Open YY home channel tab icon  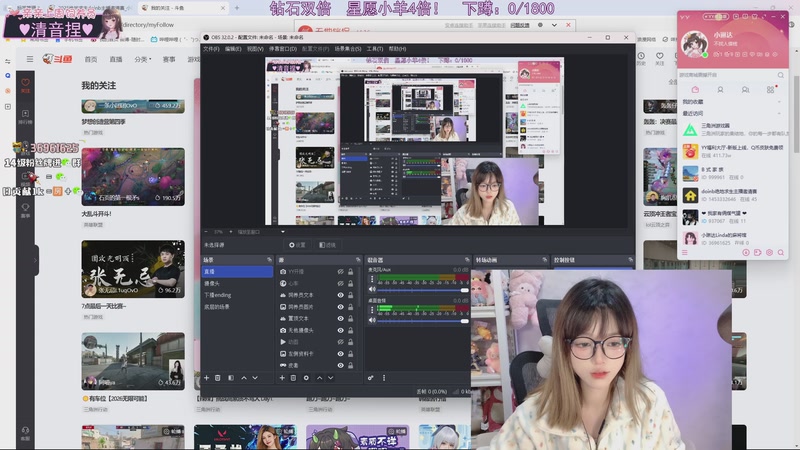[695, 90]
